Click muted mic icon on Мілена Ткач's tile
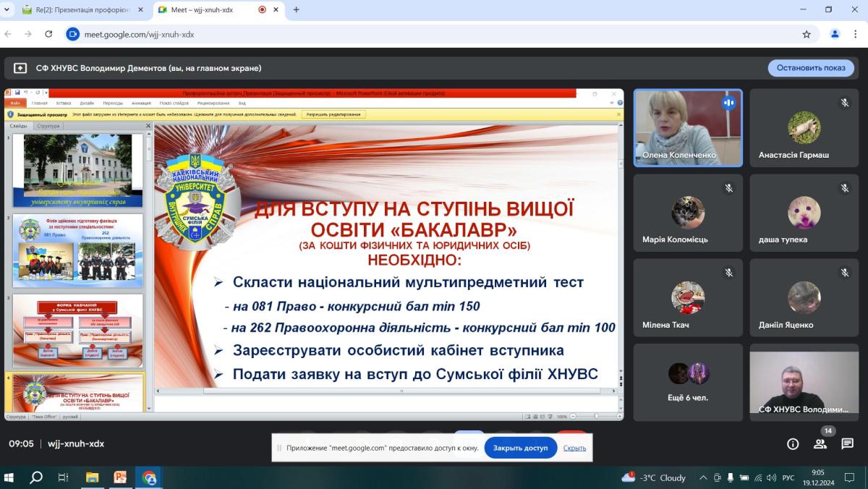This screenshot has height=489, width=868. (728, 273)
